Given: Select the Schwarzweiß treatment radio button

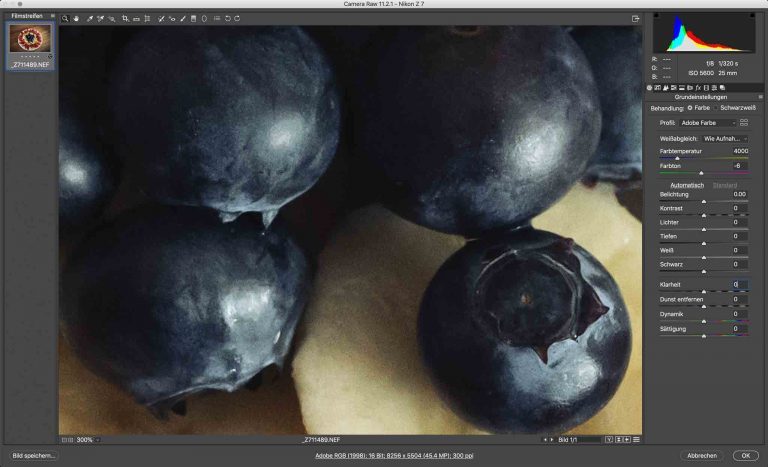Looking at the screenshot, I should (x=716, y=108).
